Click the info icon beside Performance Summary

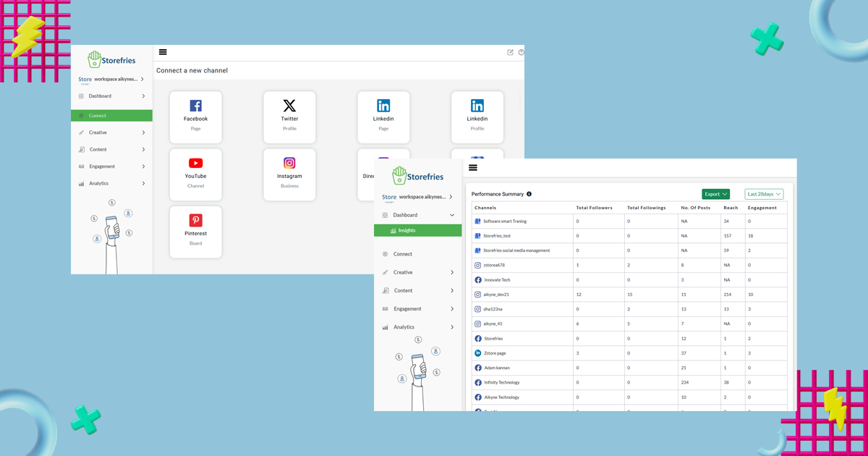tap(529, 194)
